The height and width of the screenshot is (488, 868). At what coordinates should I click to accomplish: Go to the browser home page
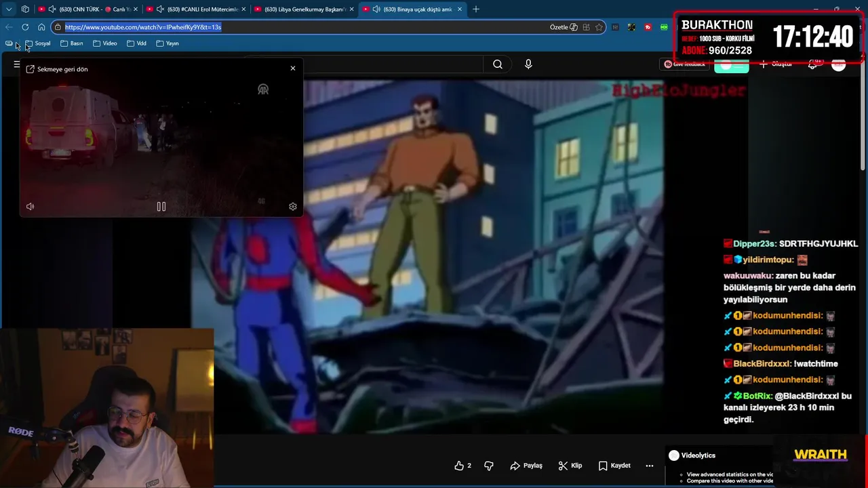click(x=41, y=27)
